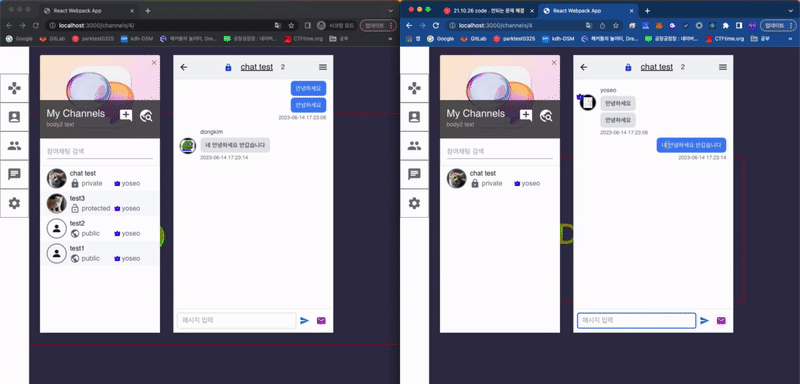The image size is (800, 384).
Task: Click the update button in left browser
Action: pos(378,25)
